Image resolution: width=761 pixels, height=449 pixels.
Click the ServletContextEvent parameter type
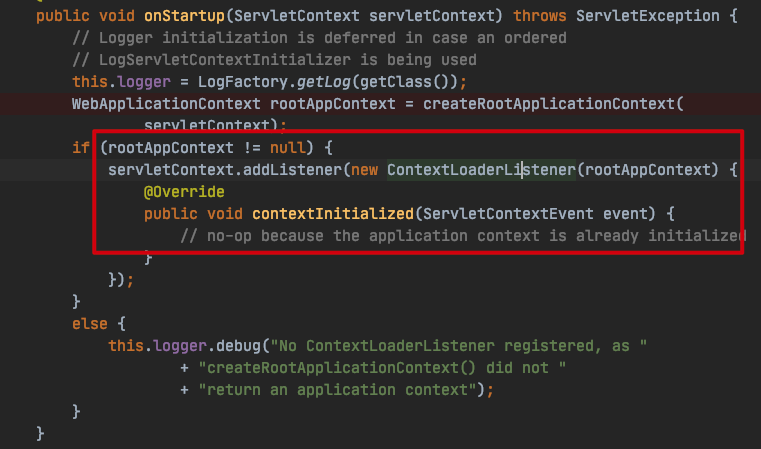(x=508, y=214)
